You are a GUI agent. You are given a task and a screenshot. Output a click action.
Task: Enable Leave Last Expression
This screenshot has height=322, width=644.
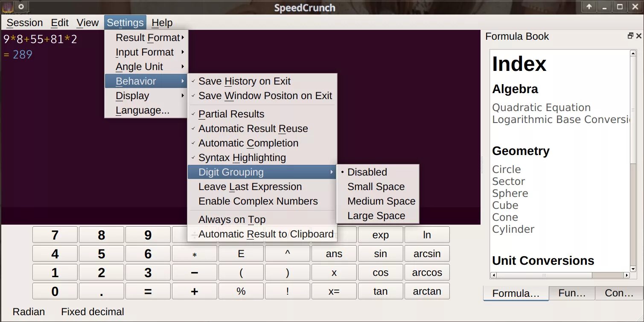click(262, 187)
